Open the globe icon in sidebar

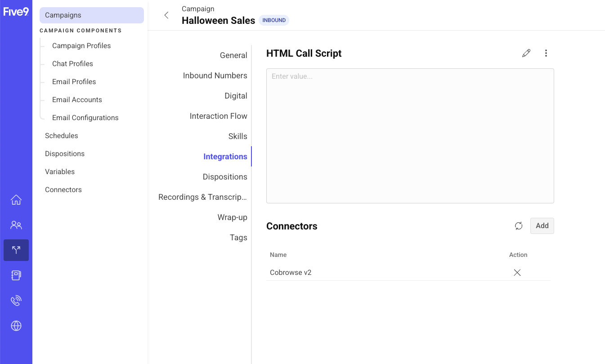click(16, 326)
